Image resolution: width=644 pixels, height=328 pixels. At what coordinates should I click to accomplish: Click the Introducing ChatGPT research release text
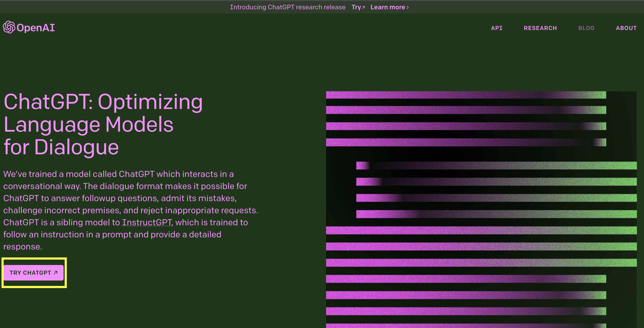(x=288, y=7)
